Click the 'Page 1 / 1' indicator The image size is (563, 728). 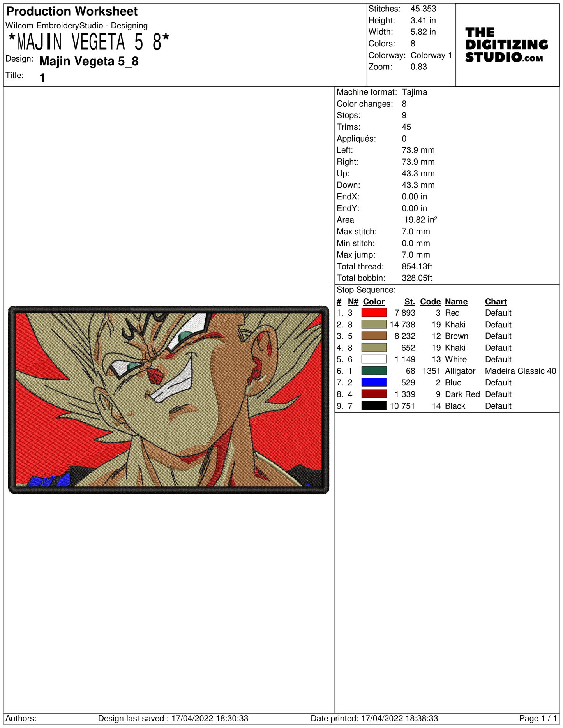tap(538, 718)
